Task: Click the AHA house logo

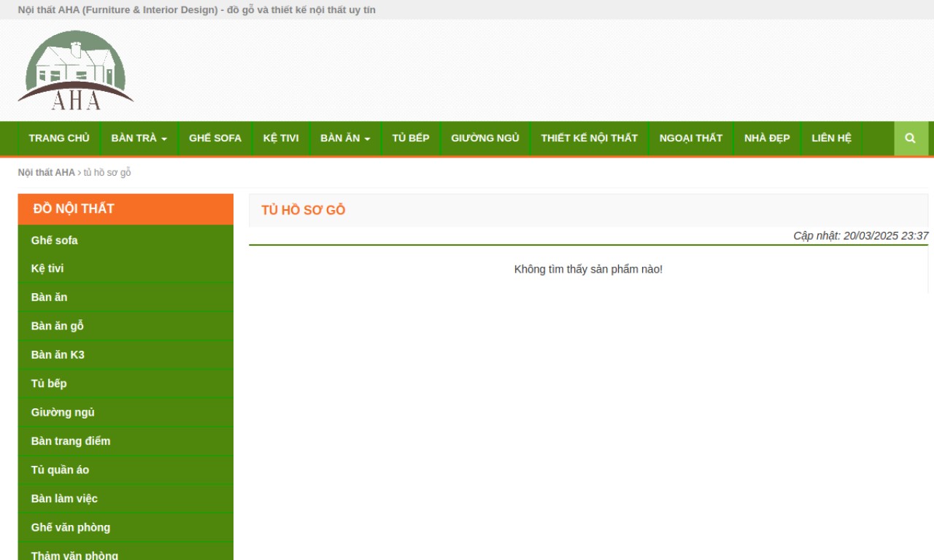Action: (x=76, y=70)
